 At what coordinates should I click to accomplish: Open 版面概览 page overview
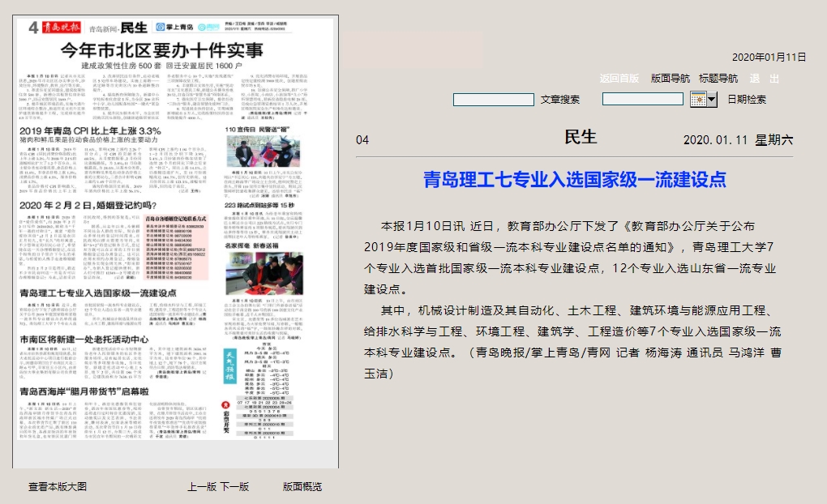click(x=302, y=487)
